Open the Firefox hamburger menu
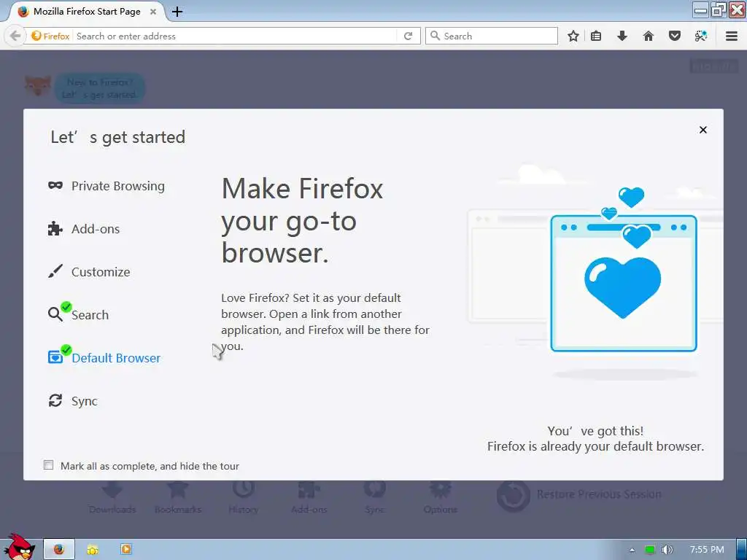Image resolution: width=747 pixels, height=560 pixels. [732, 36]
